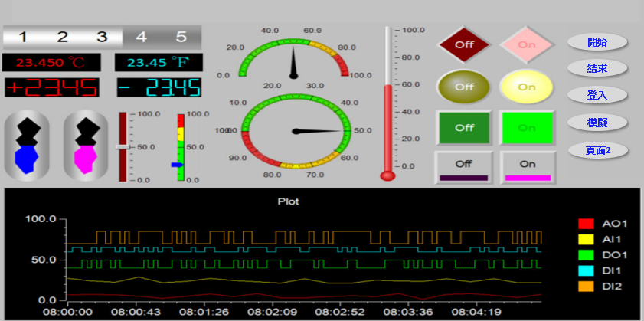Select tab 5 in the page selector
644x321 pixels.
point(181,37)
